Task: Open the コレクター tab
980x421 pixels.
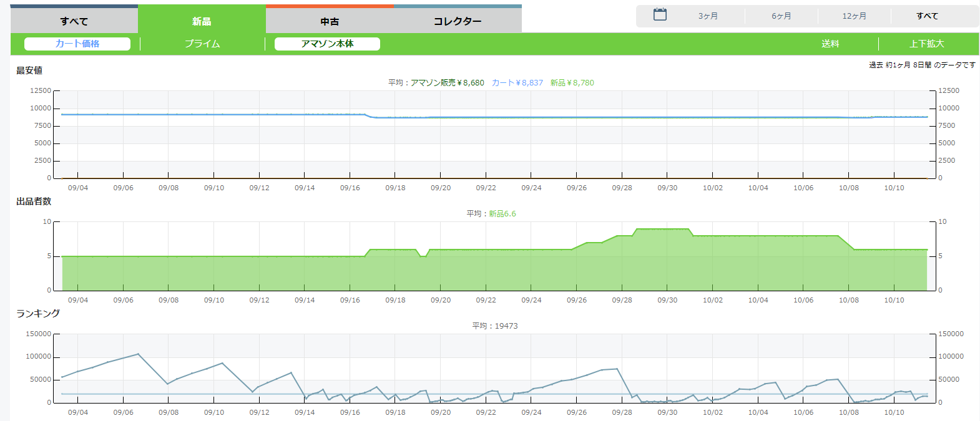Action: coord(458,21)
